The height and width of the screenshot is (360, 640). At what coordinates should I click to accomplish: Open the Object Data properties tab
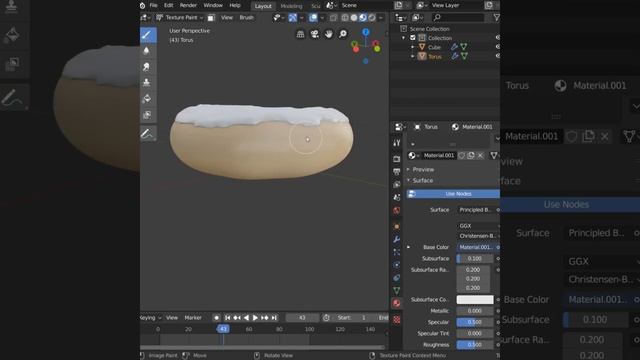pyautogui.click(x=397, y=291)
